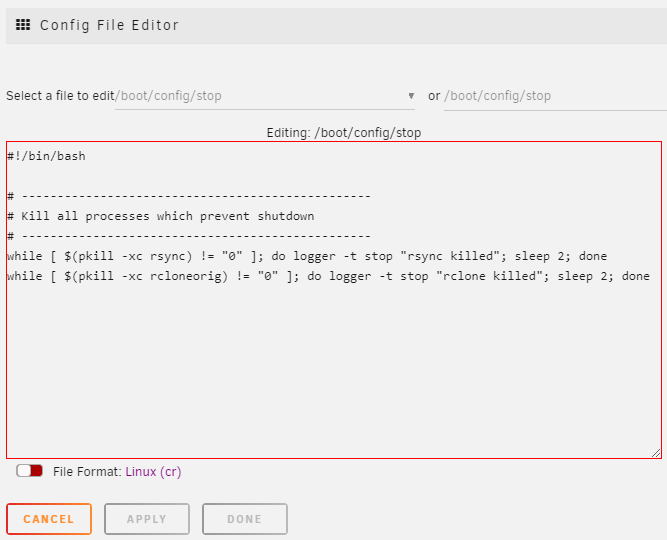Click the line containing 'rsync killed'
Screen dimensions: 667x540
[x=307, y=256]
